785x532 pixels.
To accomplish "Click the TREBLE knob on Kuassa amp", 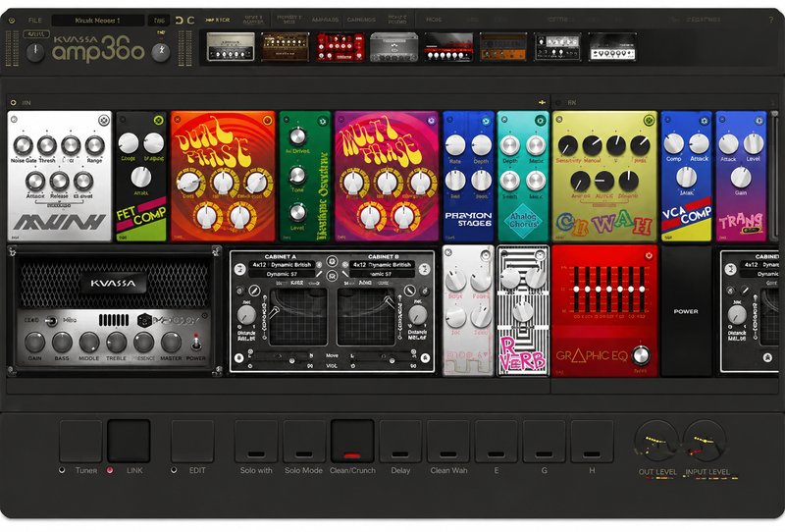I will [x=116, y=343].
